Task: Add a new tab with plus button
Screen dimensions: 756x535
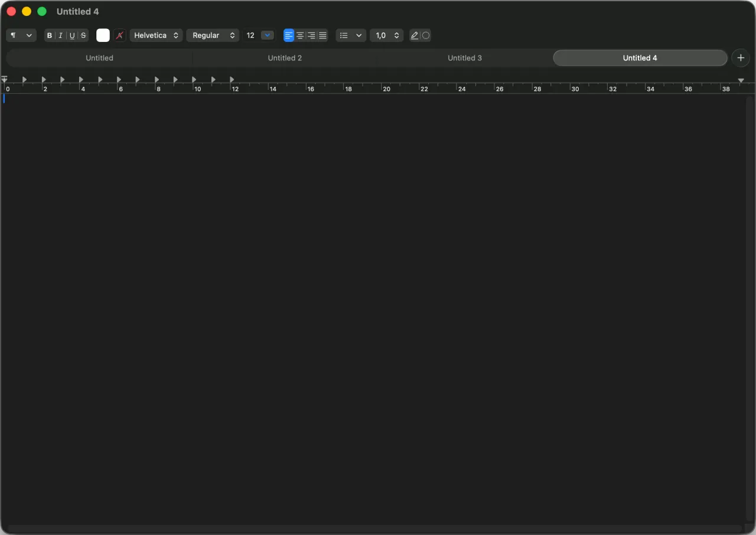Action: tap(741, 58)
